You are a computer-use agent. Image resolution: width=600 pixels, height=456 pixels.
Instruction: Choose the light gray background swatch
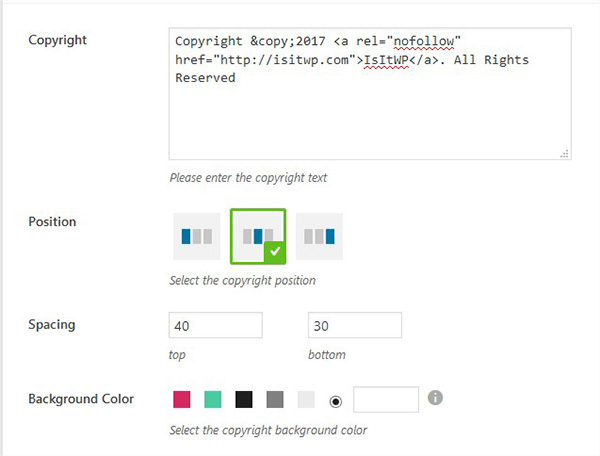(306, 399)
